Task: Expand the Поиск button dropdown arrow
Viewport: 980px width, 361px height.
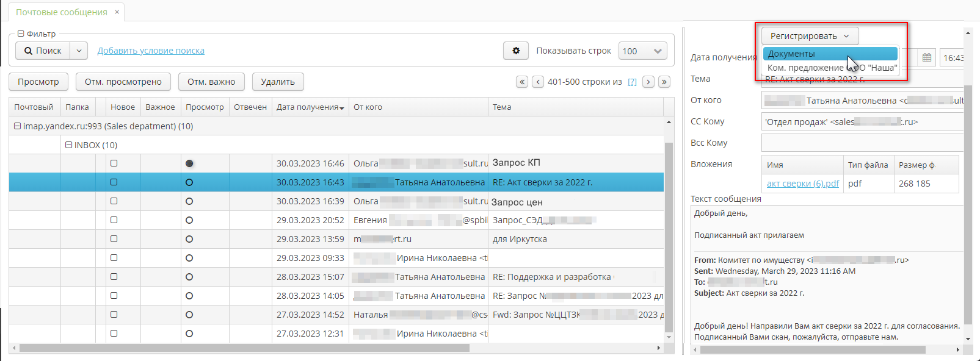Action: click(x=79, y=51)
